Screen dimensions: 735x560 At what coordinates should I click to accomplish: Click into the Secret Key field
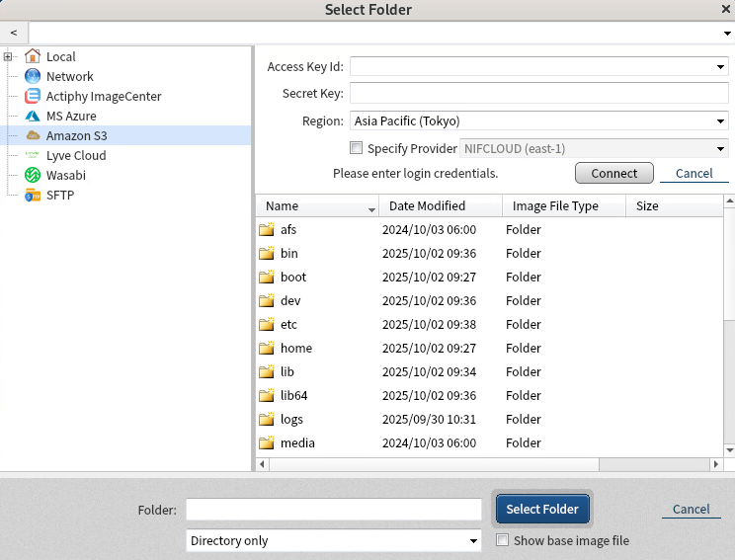tap(538, 94)
